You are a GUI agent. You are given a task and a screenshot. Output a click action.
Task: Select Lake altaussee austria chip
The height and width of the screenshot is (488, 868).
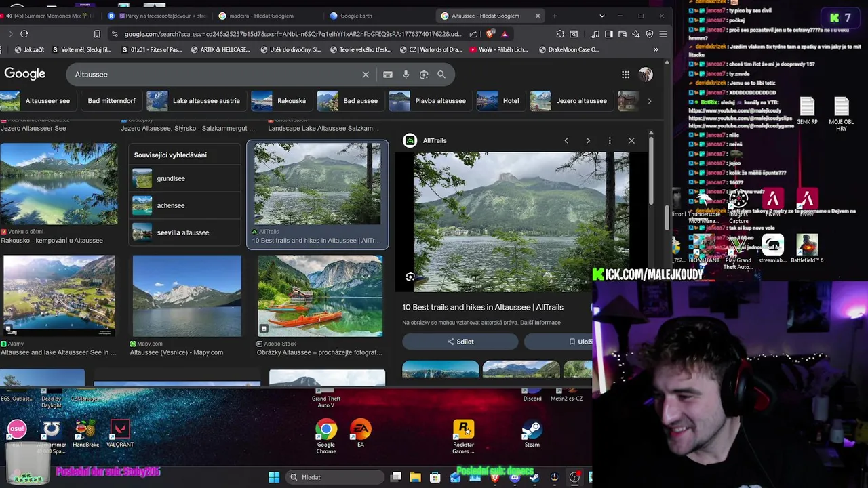pos(197,101)
